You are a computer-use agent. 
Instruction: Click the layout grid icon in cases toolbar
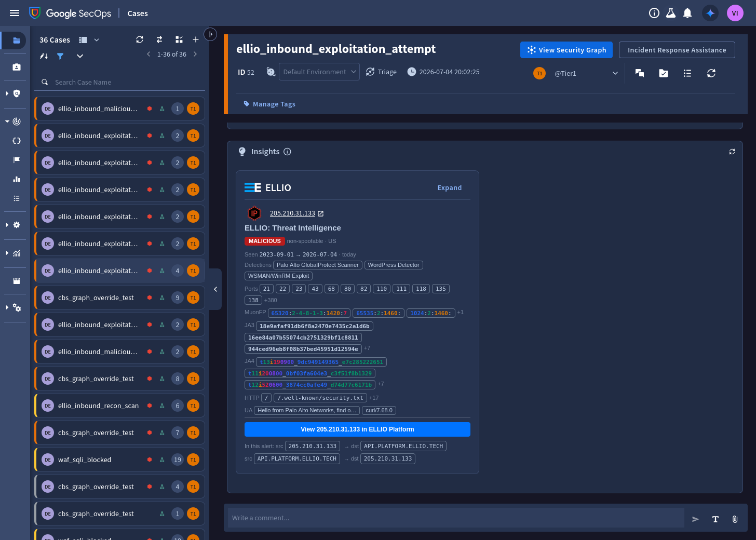point(179,39)
